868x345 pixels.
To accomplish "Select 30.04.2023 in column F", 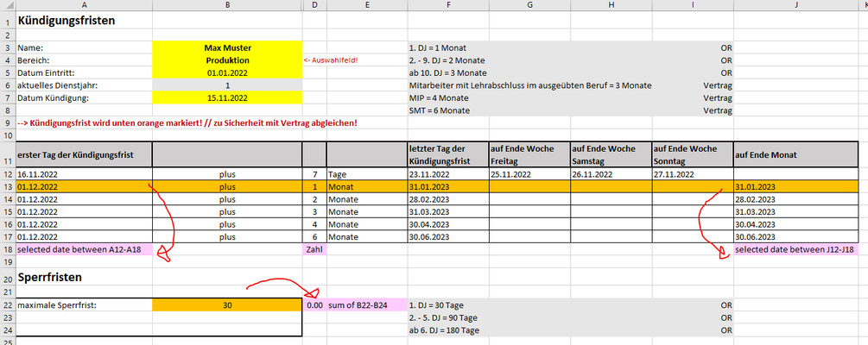I will [x=448, y=224].
